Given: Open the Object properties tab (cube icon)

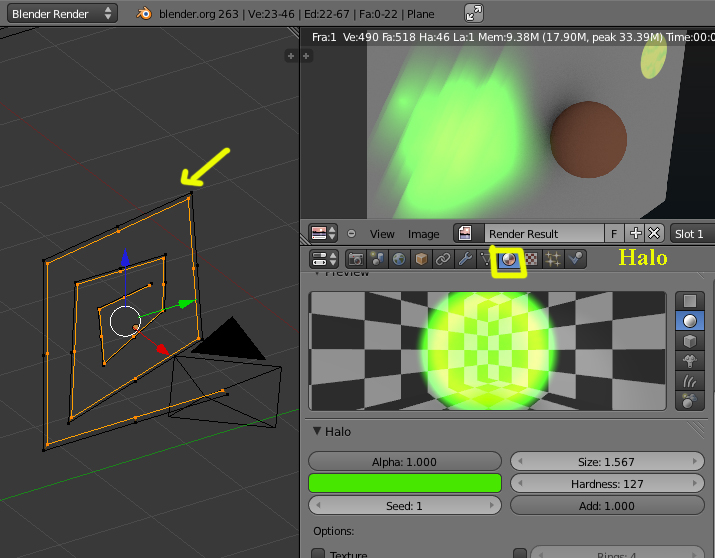Looking at the screenshot, I should 421,259.
